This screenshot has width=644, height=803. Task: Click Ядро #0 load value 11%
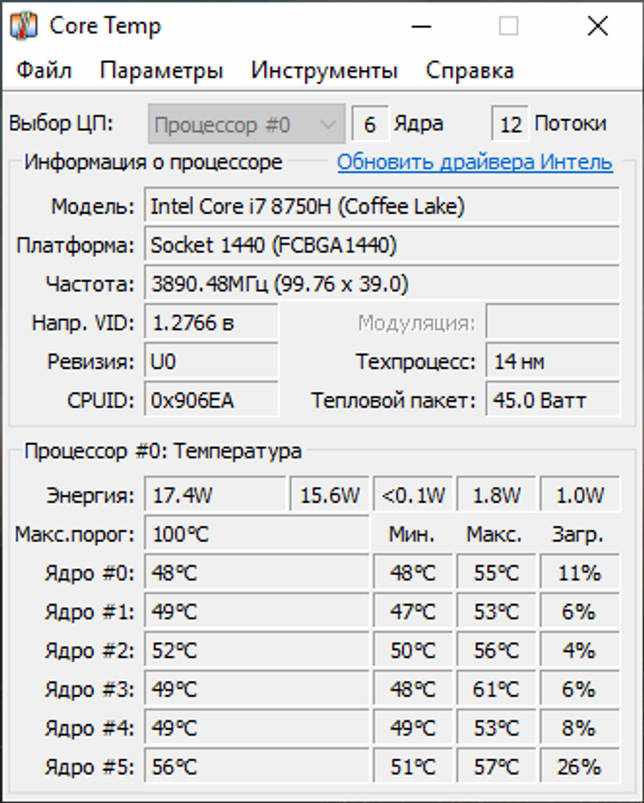point(579,573)
